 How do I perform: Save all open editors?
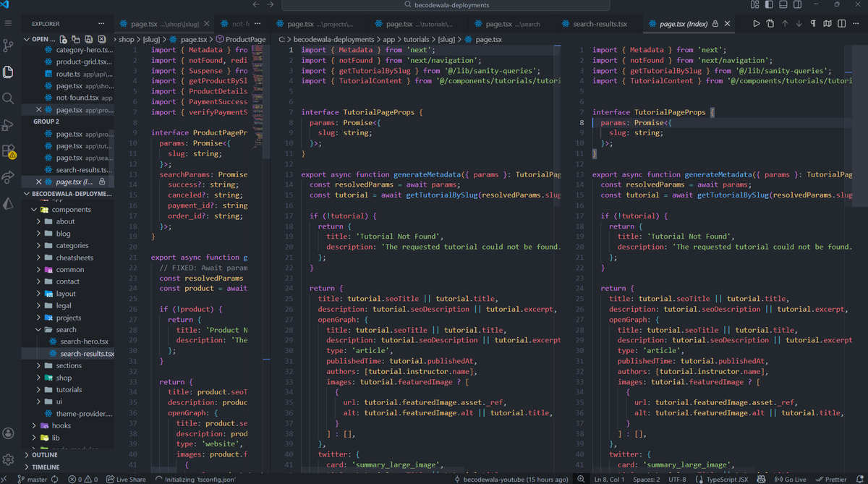coord(88,39)
